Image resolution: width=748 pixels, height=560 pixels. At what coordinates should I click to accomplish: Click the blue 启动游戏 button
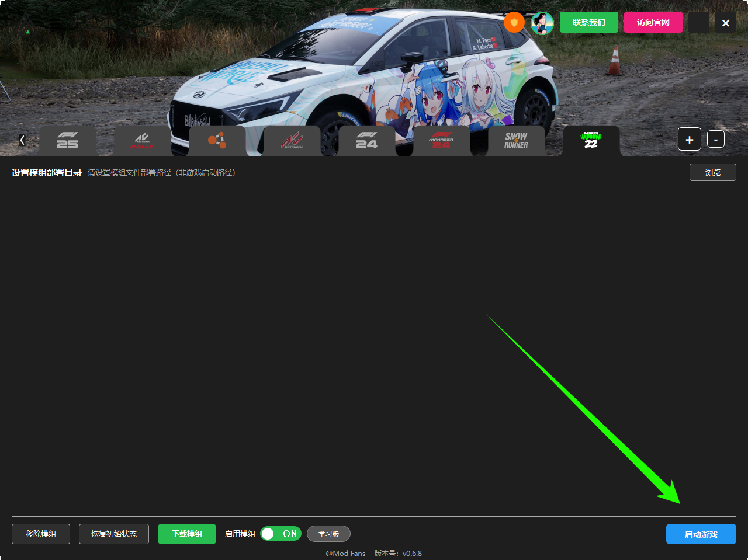click(x=701, y=534)
